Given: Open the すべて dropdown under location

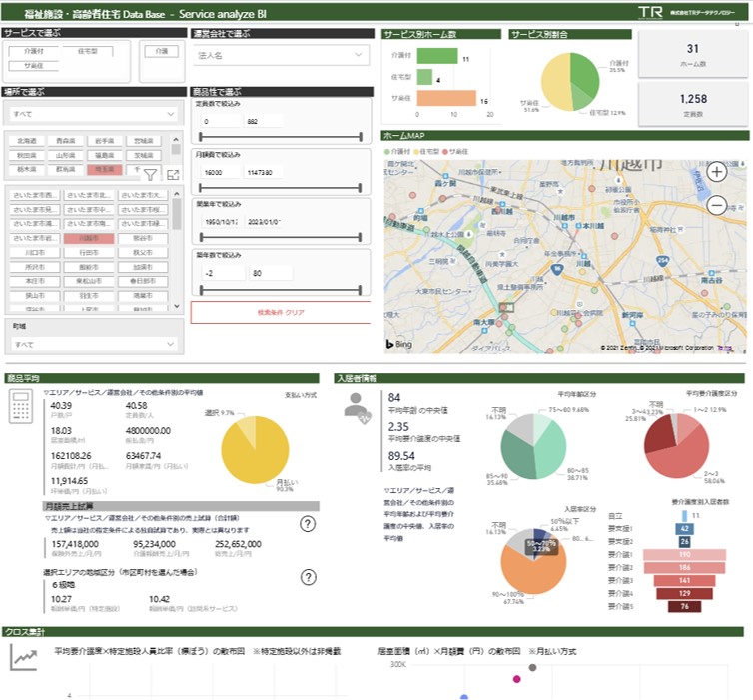Looking at the screenshot, I should click(94, 114).
